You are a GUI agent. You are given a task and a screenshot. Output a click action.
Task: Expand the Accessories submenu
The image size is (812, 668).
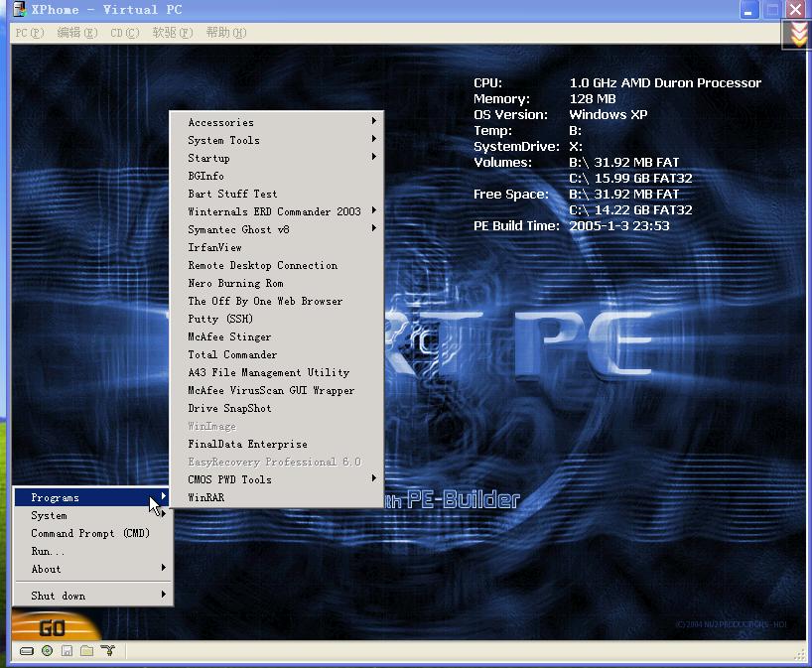(x=277, y=122)
